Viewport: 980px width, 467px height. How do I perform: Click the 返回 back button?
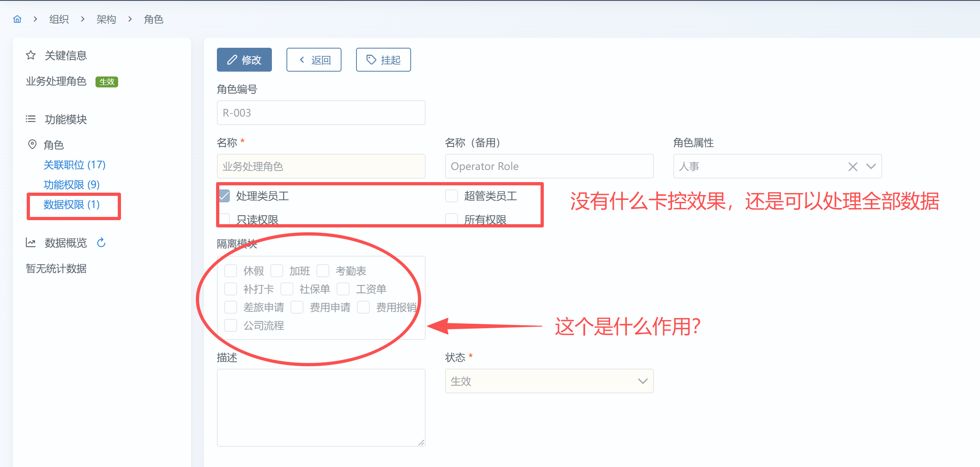(x=314, y=60)
